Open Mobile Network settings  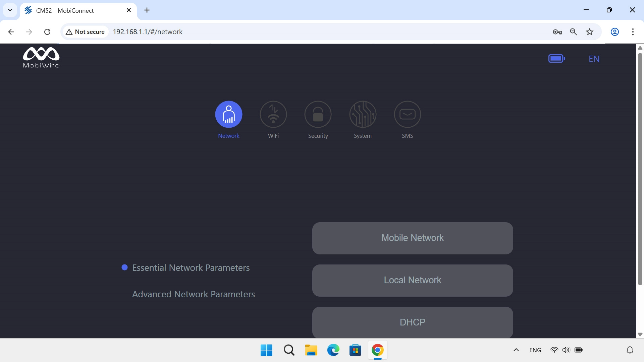click(x=412, y=238)
